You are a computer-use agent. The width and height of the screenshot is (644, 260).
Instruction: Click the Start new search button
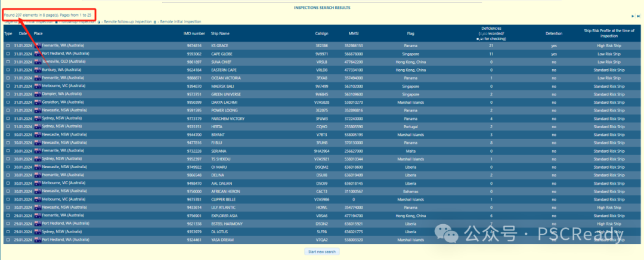[322, 252]
